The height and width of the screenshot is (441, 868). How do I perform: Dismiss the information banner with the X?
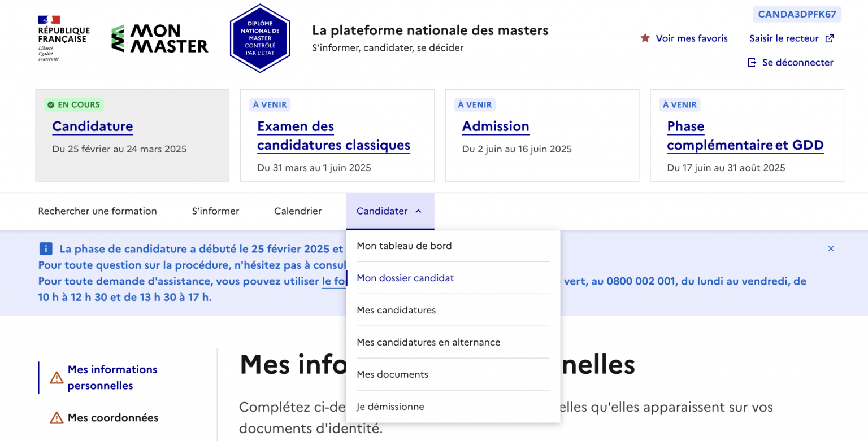click(x=831, y=248)
